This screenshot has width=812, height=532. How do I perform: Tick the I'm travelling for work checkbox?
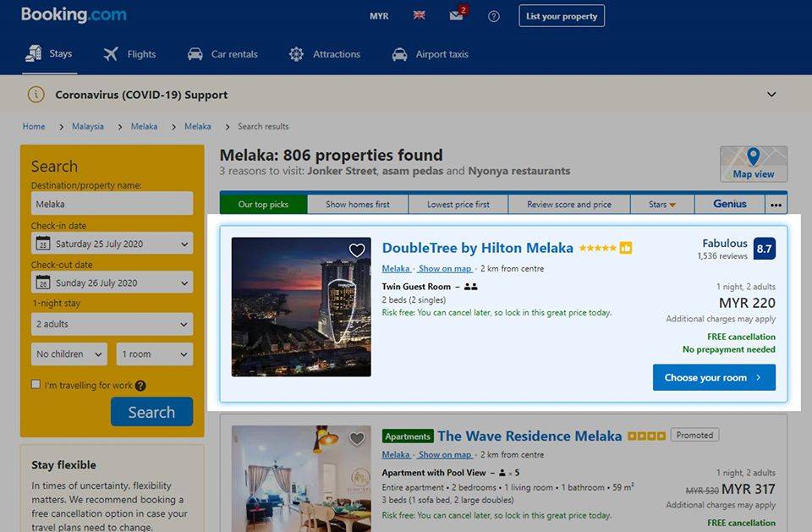36,384
